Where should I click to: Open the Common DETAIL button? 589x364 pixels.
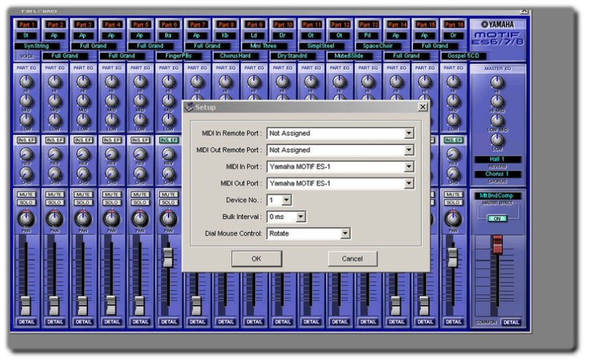[511, 322]
